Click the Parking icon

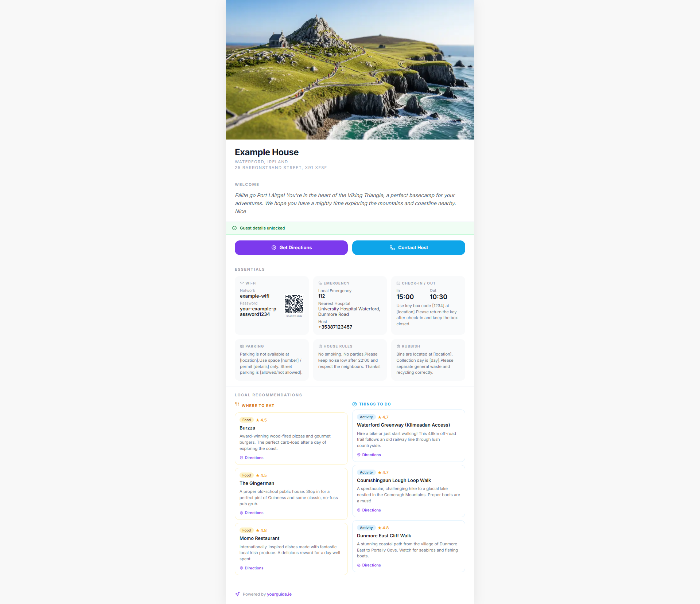[x=242, y=346]
